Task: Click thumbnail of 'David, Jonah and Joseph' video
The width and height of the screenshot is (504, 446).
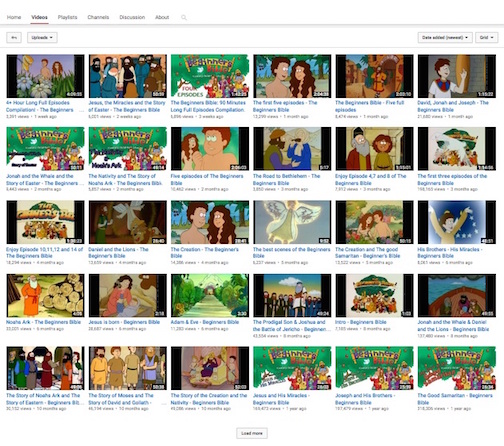Action: coord(457,76)
